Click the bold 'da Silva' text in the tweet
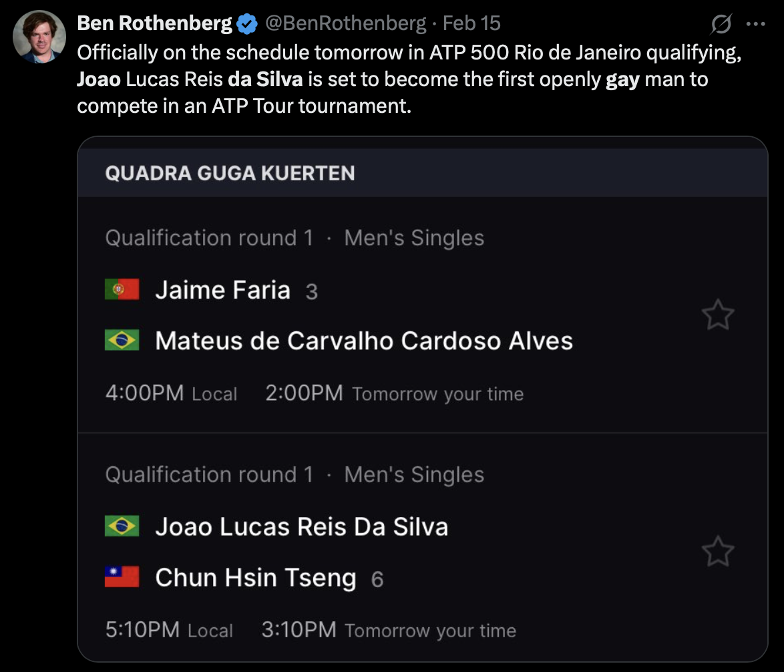 (x=266, y=79)
